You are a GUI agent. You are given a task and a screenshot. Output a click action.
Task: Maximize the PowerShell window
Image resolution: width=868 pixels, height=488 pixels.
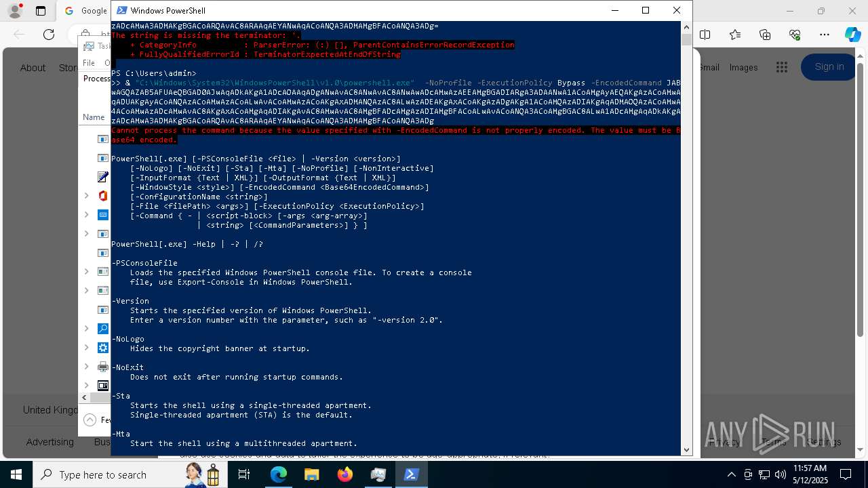[x=646, y=10]
